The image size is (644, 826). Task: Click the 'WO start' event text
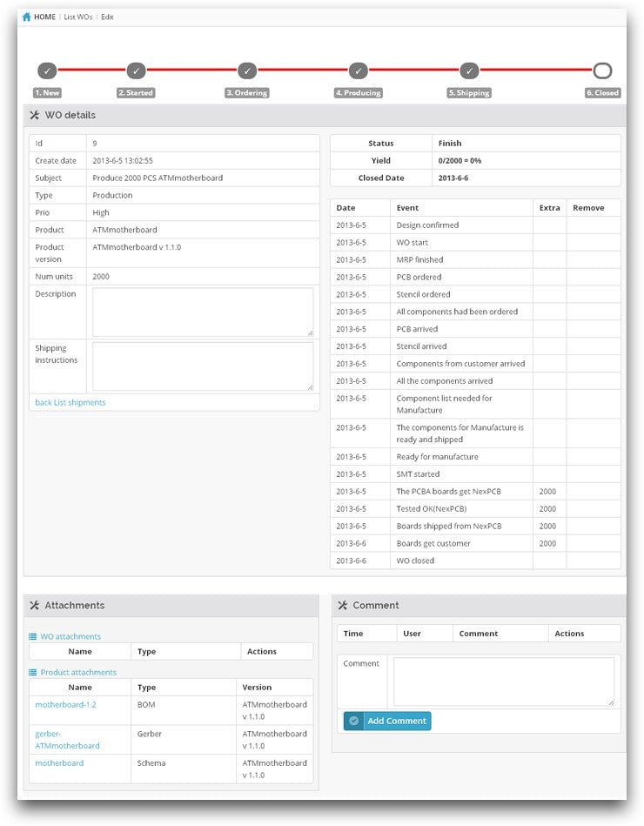[x=413, y=242]
